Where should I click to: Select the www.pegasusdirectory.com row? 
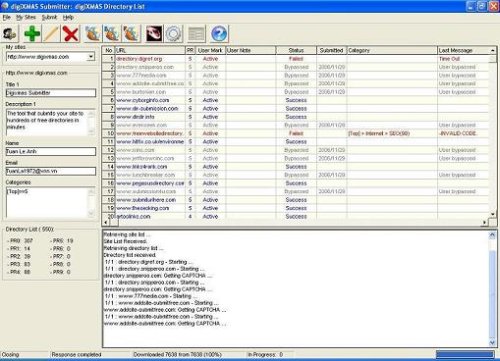click(x=296, y=183)
